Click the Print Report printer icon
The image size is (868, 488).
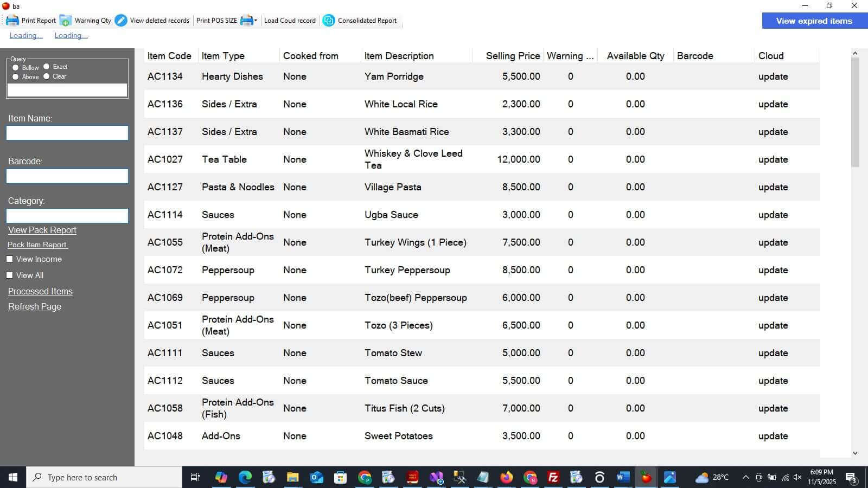(x=12, y=21)
